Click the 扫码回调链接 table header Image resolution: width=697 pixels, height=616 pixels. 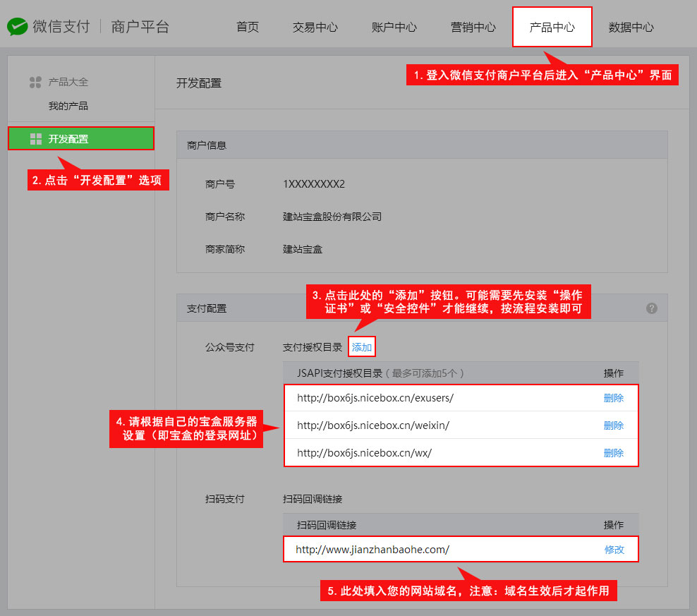(x=327, y=525)
